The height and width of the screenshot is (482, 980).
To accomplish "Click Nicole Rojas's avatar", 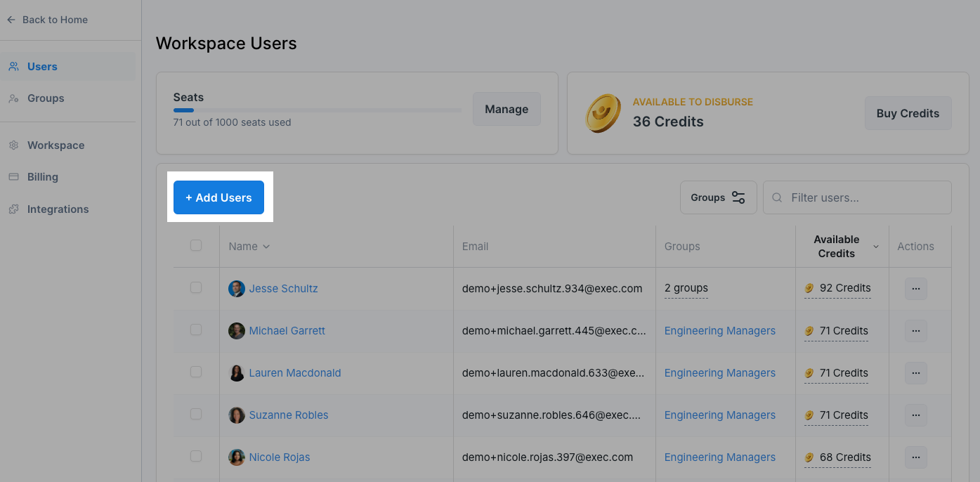I will (x=237, y=457).
